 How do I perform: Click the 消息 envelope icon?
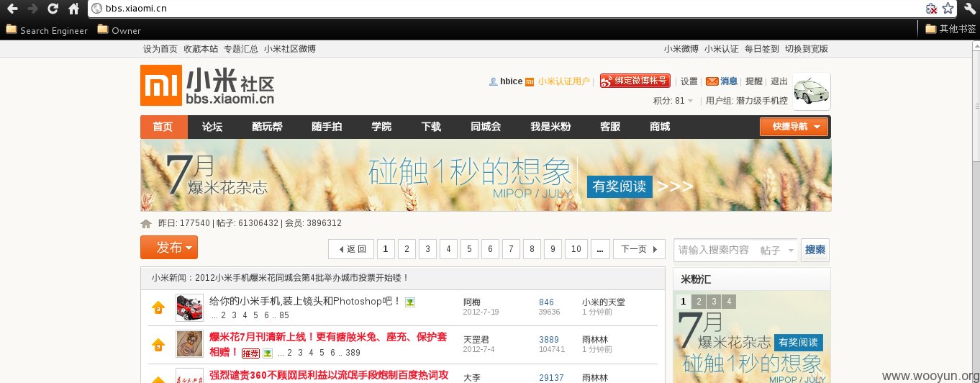coord(712,81)
